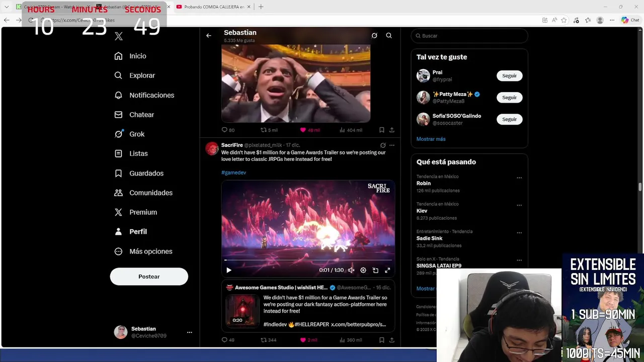
Task: Open options for SINGSA LATAI EP9 trend
Action: (x=519, y=260)
